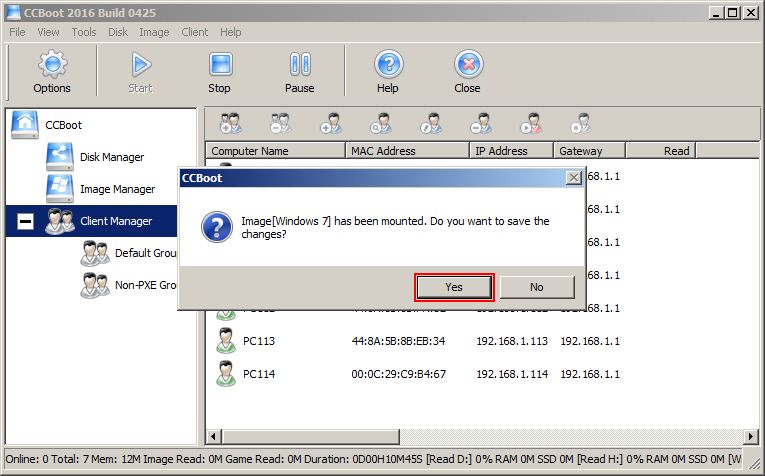The height and width of the screenshot is (476, 765).
Task: Click No in the CCBoot dialog
Action: 537,287
